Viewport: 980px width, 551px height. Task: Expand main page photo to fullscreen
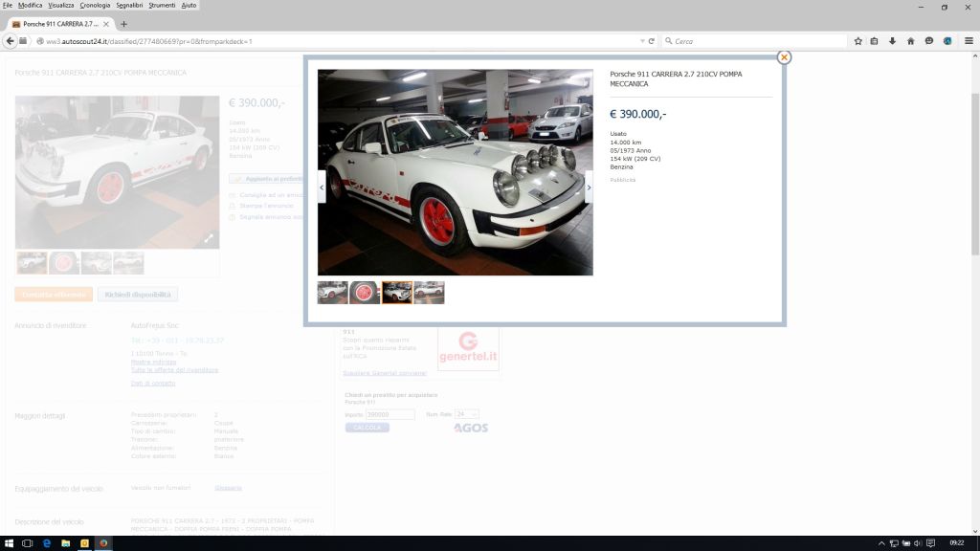pyautogui.click(x=209, y=238)
